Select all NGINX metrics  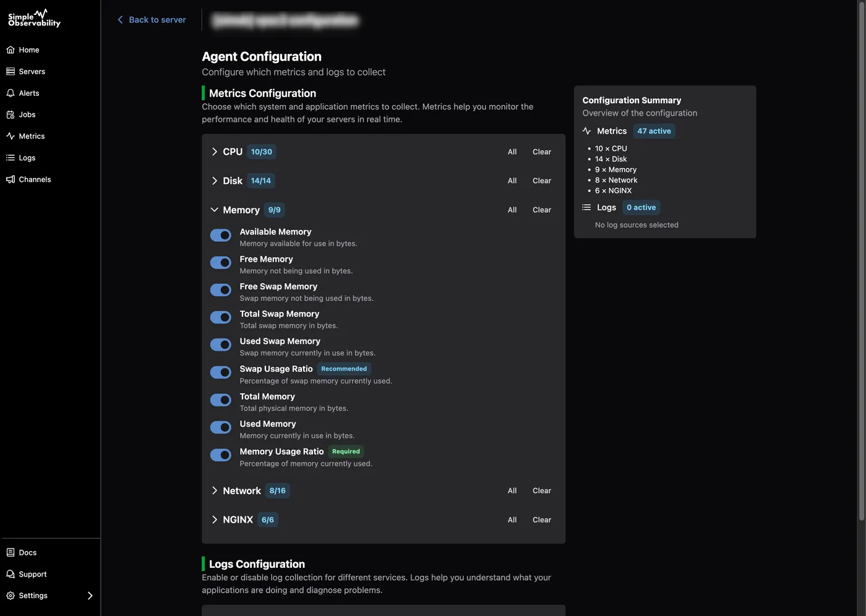[x=512, y=520]
